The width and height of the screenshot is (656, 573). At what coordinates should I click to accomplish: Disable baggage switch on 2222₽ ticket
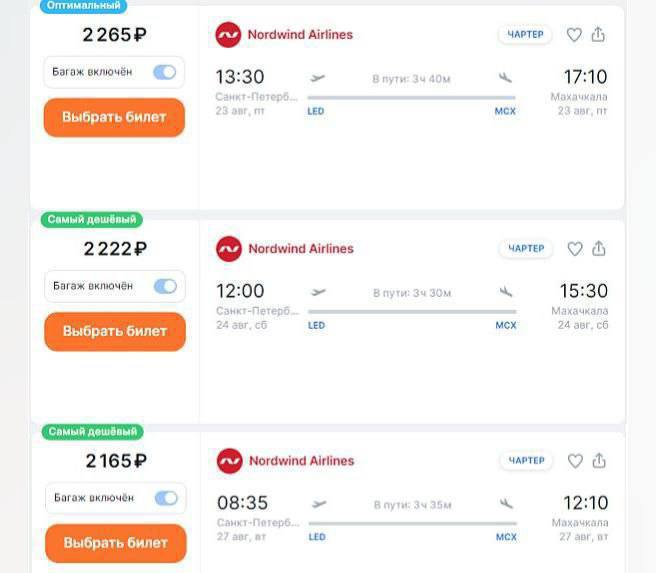tap(165, 286)
